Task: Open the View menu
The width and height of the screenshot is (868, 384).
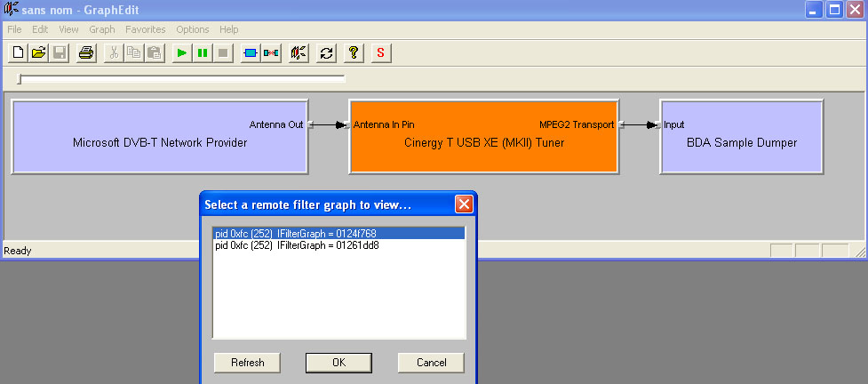Action: point(68,29)
